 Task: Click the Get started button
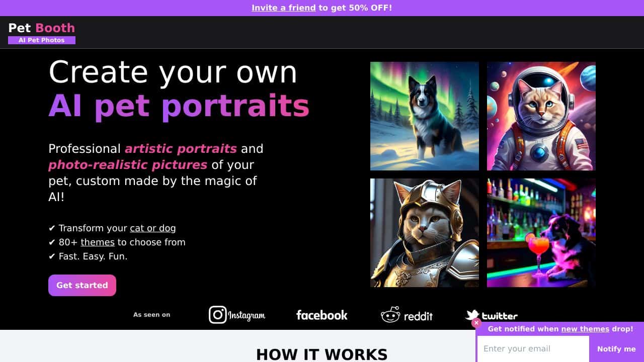click(x=82, y=285)
